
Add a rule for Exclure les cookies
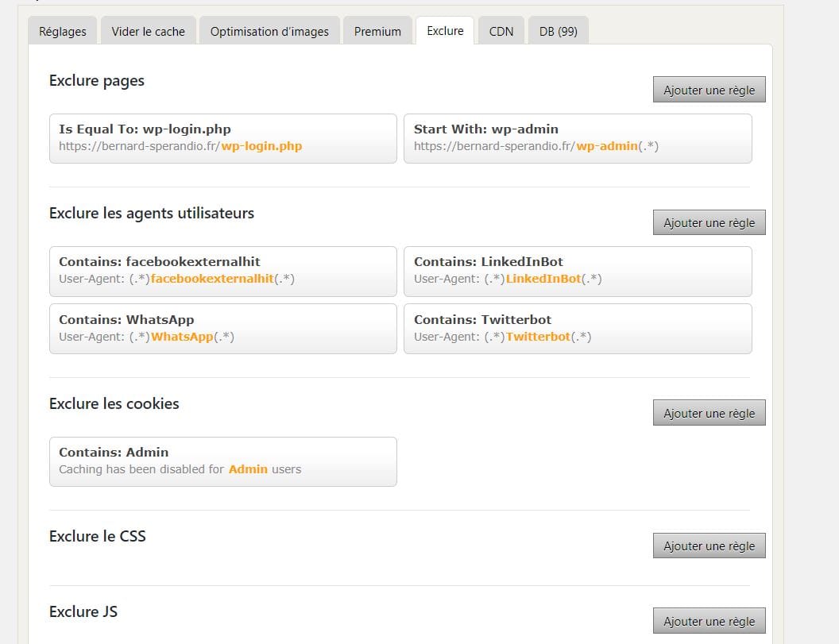[709, 412]
